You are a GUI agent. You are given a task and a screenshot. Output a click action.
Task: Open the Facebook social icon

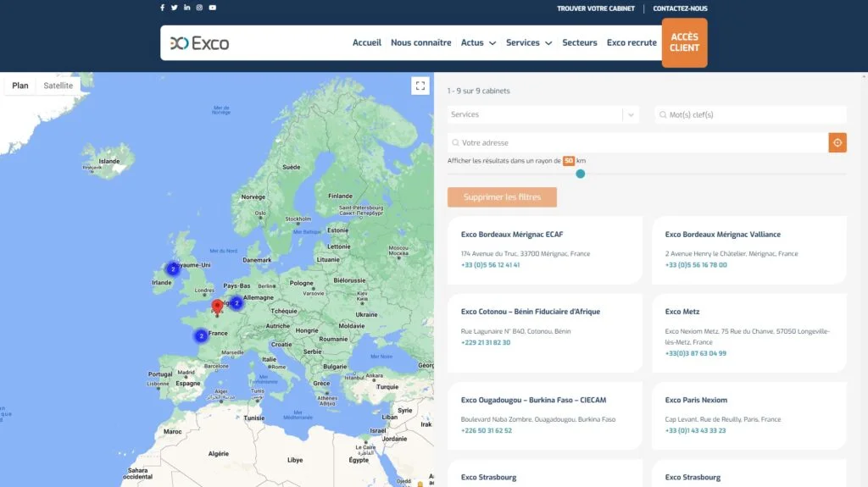(162, 8)
